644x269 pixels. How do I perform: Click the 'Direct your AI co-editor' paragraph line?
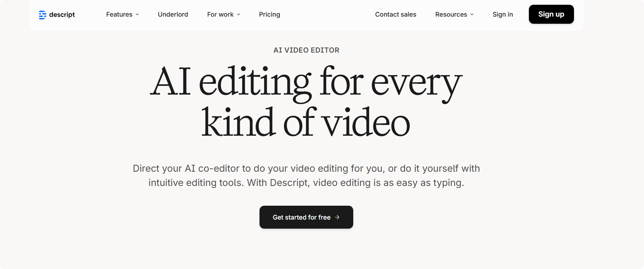pos(306,169)
